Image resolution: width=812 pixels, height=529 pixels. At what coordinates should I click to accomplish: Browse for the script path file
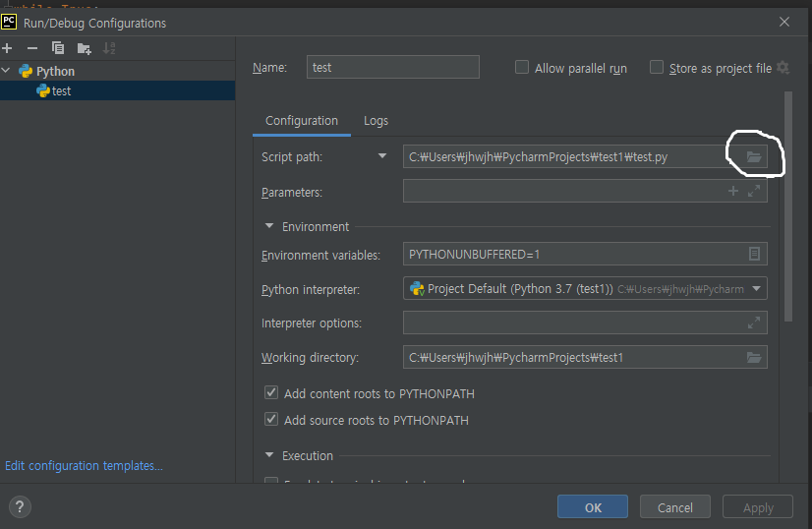tap(754, 156)
